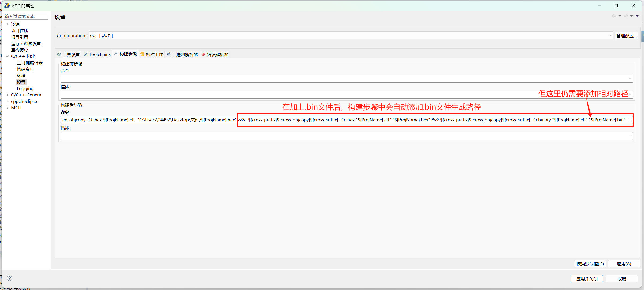Open the 构建工件 tab
644x290 pixels.
152,54
